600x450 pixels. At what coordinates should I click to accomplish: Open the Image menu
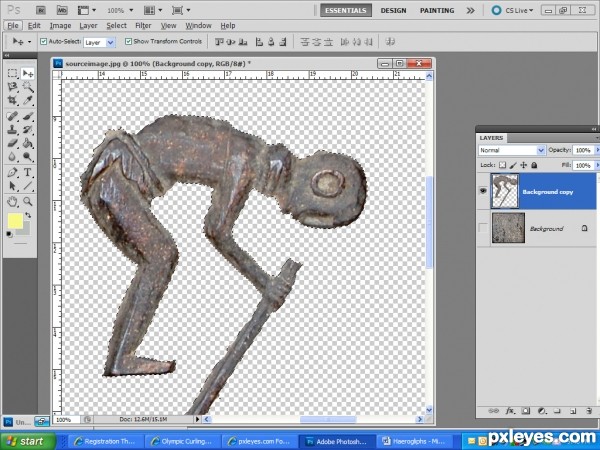tap(60, 26)
